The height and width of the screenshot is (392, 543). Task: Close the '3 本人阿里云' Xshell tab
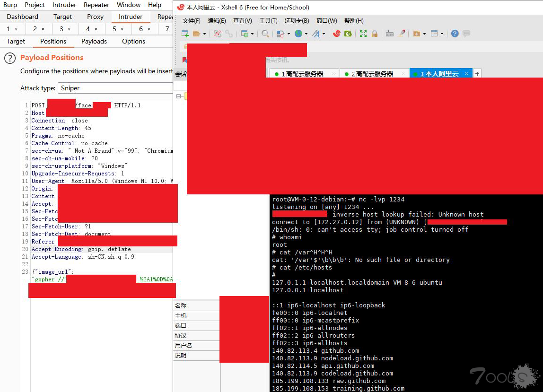[466, 73]
